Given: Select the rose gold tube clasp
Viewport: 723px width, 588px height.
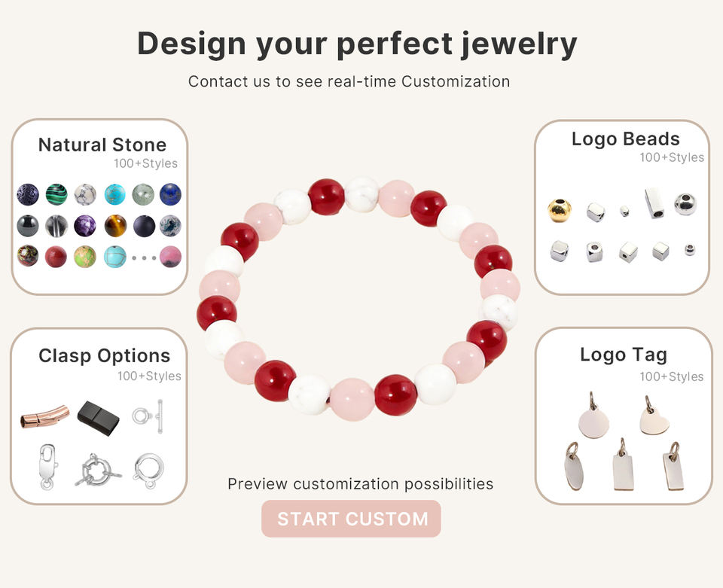Looking at the screenshot, I should tap(44, 416).
